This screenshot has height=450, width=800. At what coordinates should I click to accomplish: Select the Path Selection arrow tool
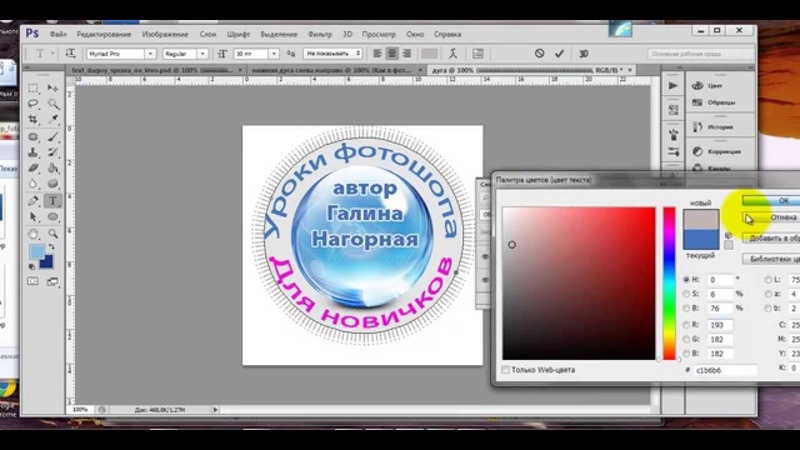click(x=33, y=217)
